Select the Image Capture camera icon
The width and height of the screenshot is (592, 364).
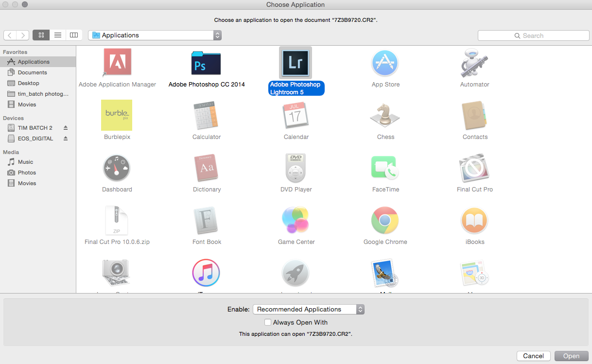point(116,273)
